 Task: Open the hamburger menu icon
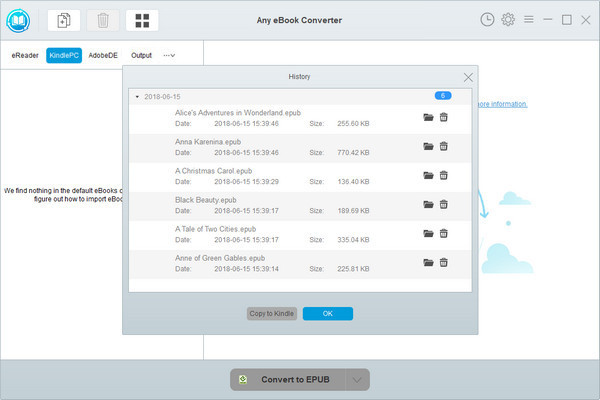[529, 19]
